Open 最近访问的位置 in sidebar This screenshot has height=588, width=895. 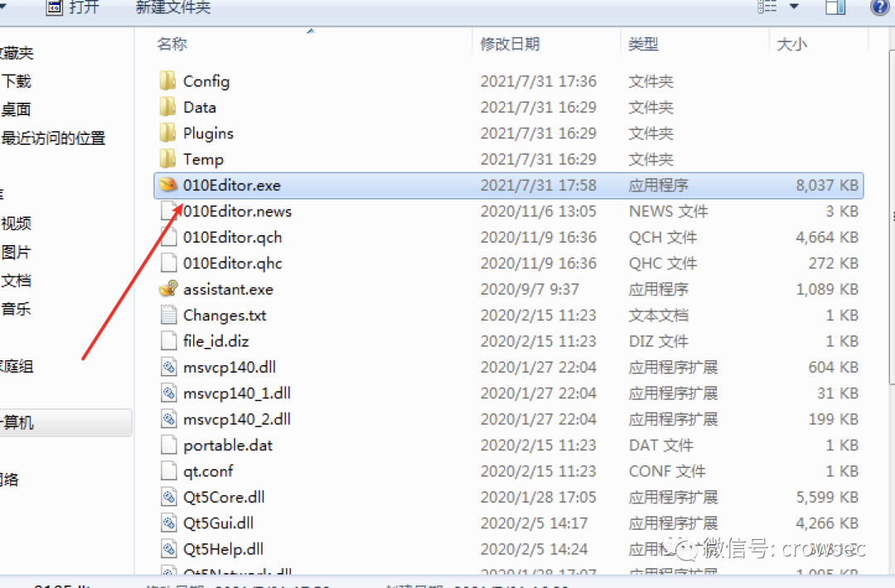(x=53, y=138)
